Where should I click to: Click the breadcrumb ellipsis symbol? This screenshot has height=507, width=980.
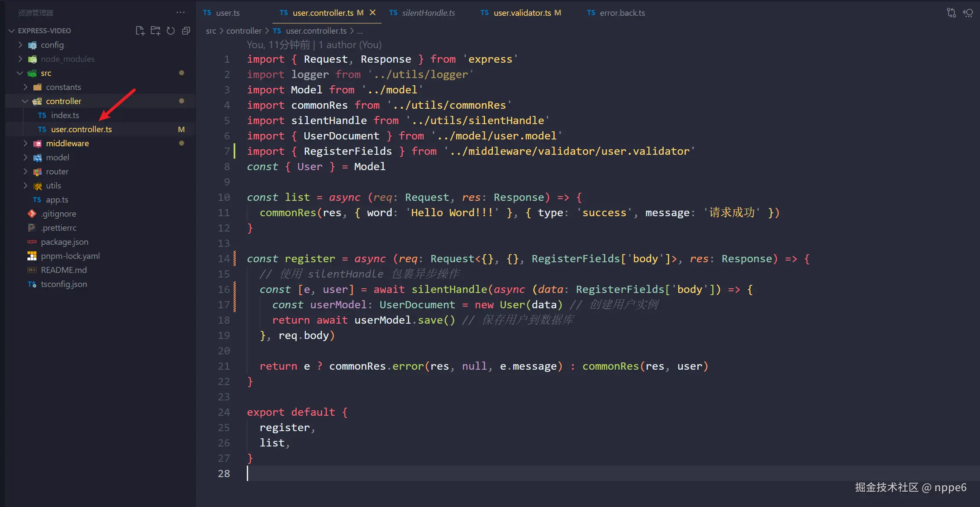(360, 31)
